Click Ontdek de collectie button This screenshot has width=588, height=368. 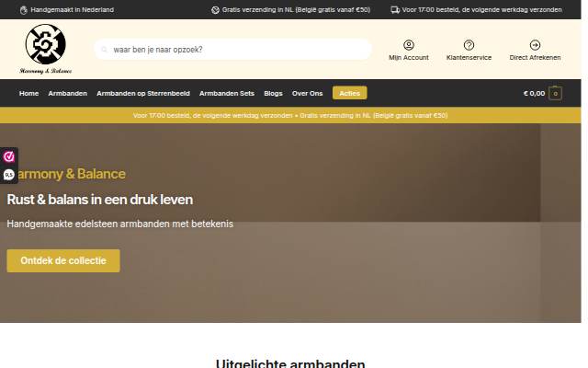[x=63, y=261]
